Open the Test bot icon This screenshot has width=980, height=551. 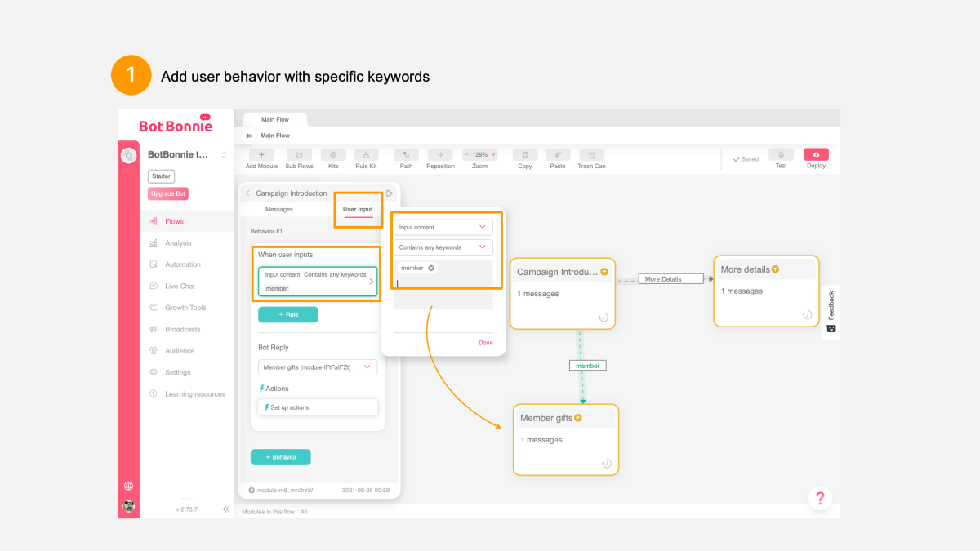(x=781, y=154)
